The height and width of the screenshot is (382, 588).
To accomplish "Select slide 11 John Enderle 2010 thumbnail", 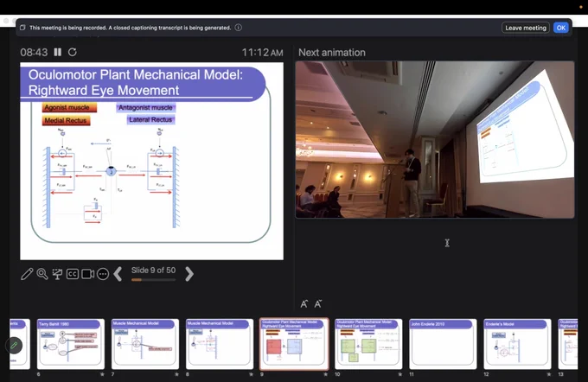I will [443, 344].
